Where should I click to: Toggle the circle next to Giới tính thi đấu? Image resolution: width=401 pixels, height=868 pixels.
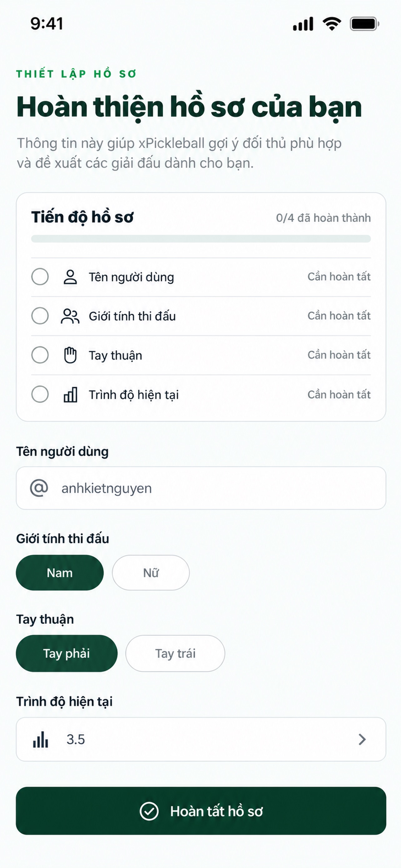(40, 316)
